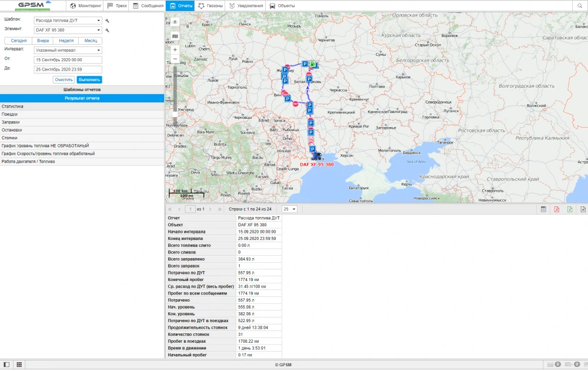The width and height of the screenshot is (588, 371).
Task: Click the От start date field
Action: (x=68, y=60)
